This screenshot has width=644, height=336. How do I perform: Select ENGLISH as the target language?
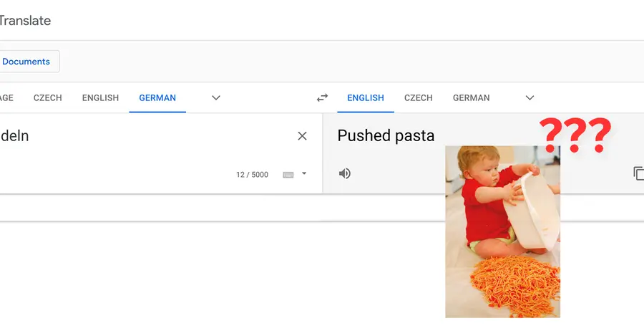click(x=366, y=98)
